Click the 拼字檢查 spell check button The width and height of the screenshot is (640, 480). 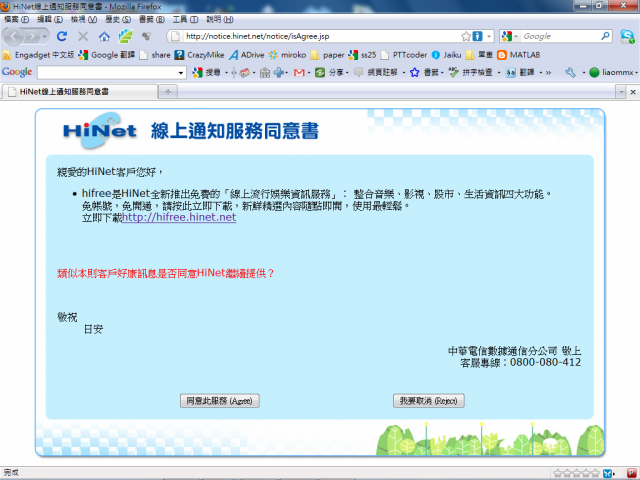[471, 72]
